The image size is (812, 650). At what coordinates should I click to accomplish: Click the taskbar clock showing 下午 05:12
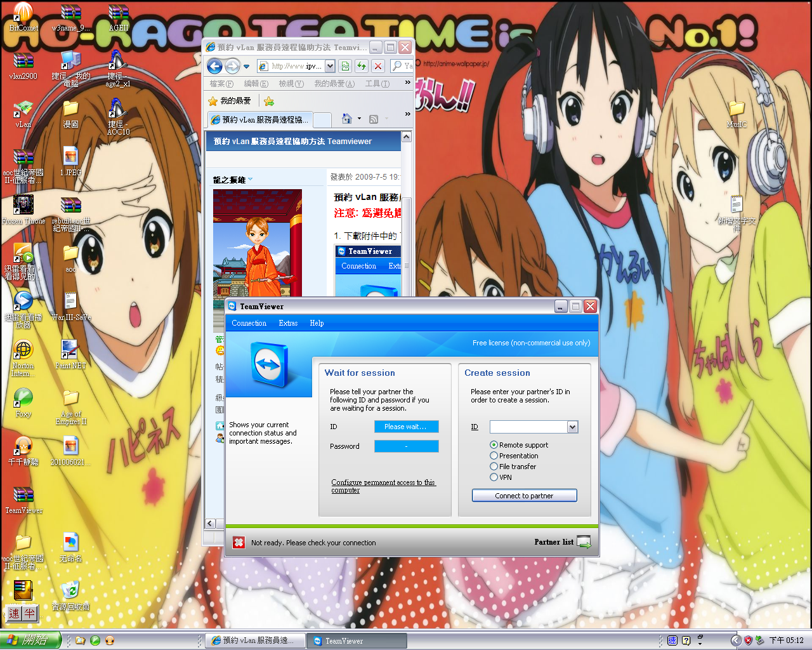point(787,641)
